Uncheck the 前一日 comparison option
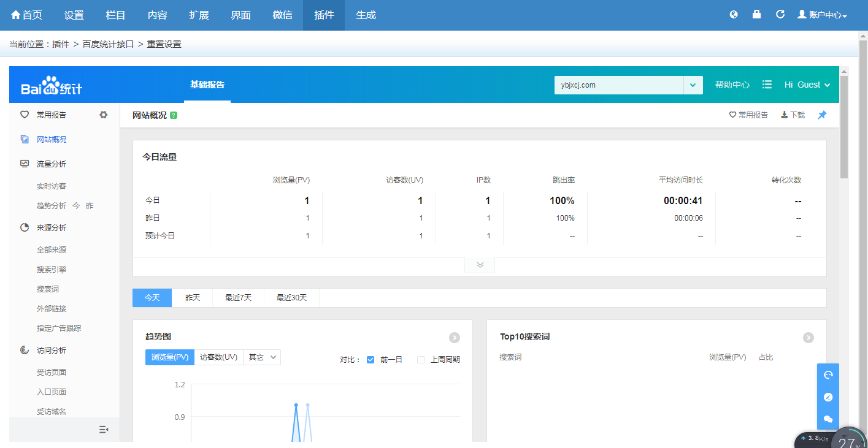Screen dimensions: 868x448 (370, 359)
